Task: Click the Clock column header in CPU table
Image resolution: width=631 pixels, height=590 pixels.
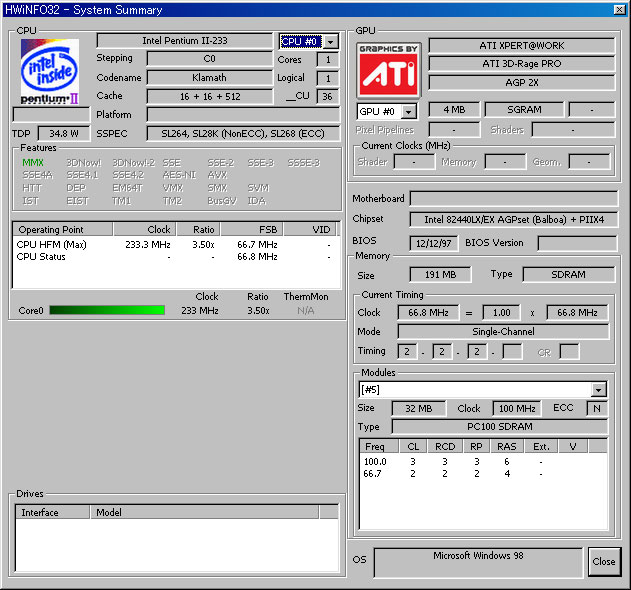Action: click(x=144, y=229)
